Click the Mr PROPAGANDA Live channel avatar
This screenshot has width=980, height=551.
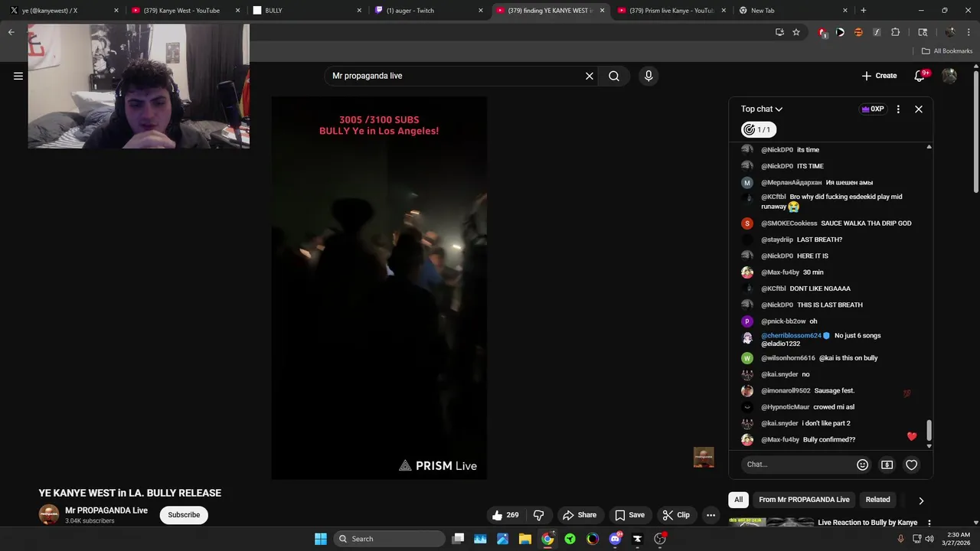pyautogui.click(x=49, y=514)
